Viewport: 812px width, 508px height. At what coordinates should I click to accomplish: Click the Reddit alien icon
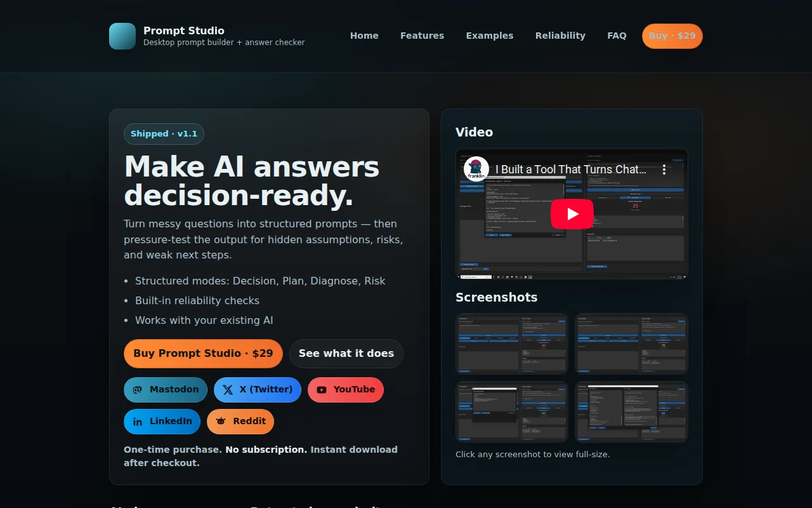click(221, 422)
